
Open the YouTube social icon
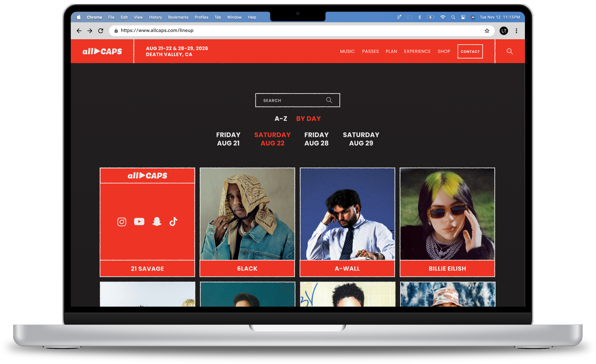(x=139, y=221)
